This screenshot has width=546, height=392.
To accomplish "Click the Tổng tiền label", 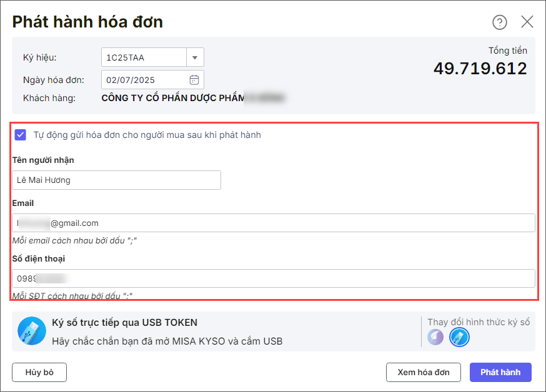I will tap(508, 51).
